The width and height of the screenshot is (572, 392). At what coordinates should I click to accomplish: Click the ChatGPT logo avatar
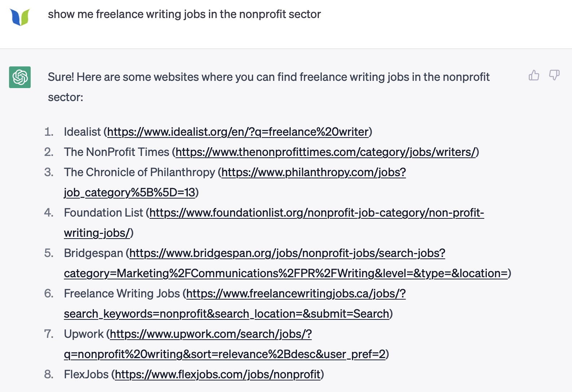(x=20, y=77)
